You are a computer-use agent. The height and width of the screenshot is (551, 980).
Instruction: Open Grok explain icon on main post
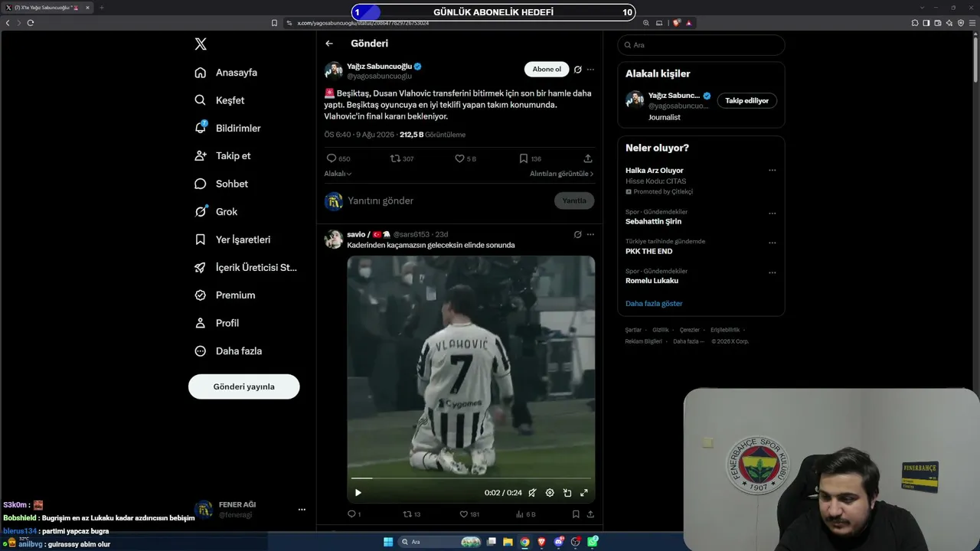click(578, 70)
